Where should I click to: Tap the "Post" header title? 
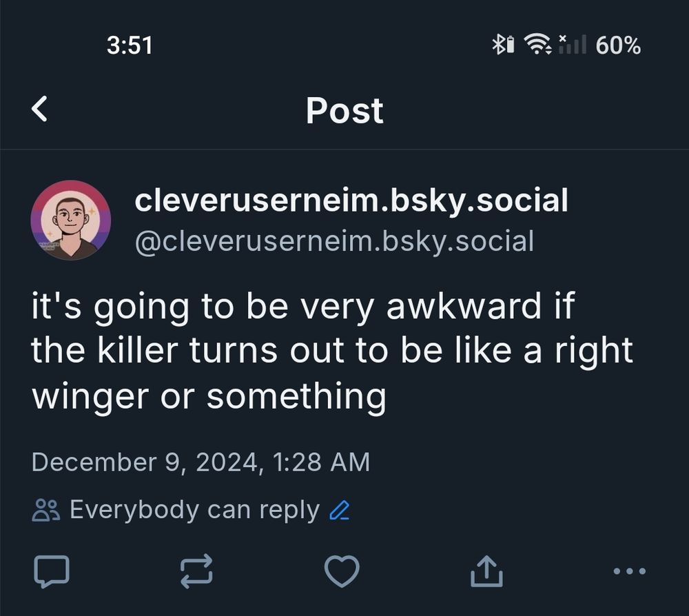point(344,110)
